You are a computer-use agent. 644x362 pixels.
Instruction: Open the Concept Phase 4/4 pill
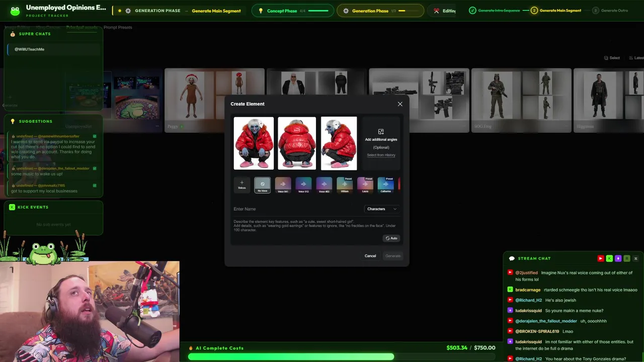(292, 11)
